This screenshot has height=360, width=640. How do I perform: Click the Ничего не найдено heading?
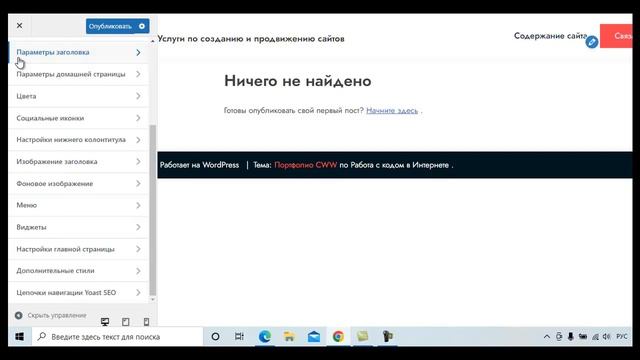pyautogui.click(x=298, y=81)
